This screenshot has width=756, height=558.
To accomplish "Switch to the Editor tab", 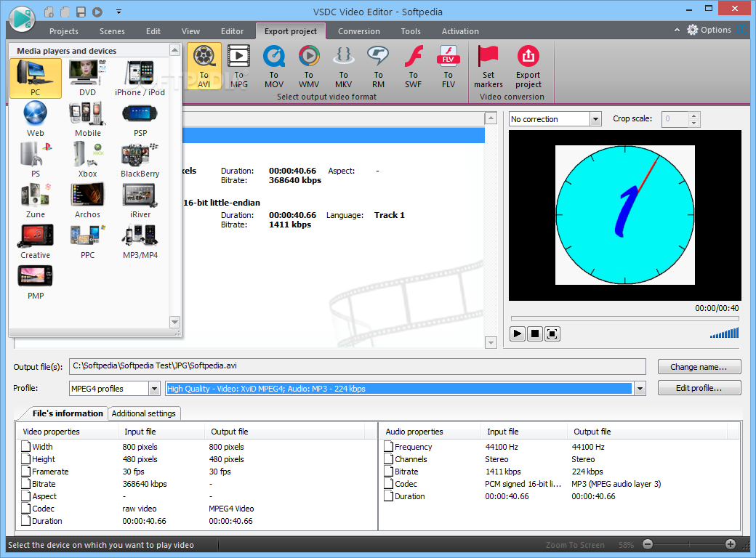I will [x=232, y=31].
